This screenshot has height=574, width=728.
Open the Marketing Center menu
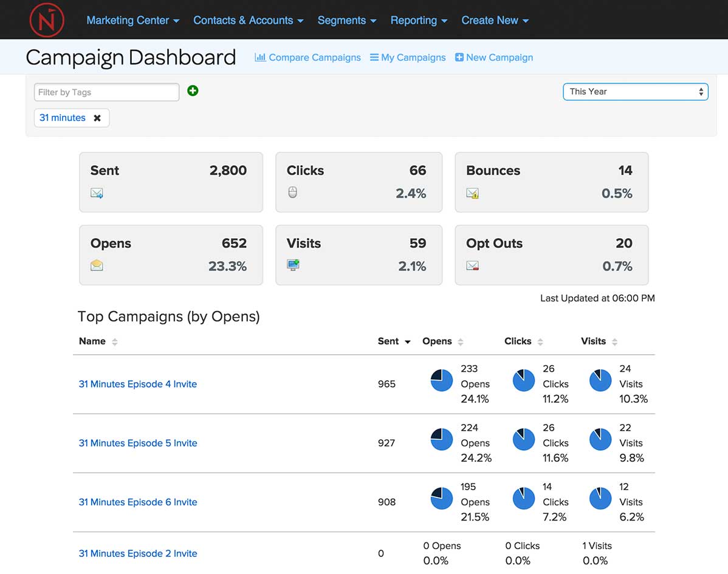(133, 21)
